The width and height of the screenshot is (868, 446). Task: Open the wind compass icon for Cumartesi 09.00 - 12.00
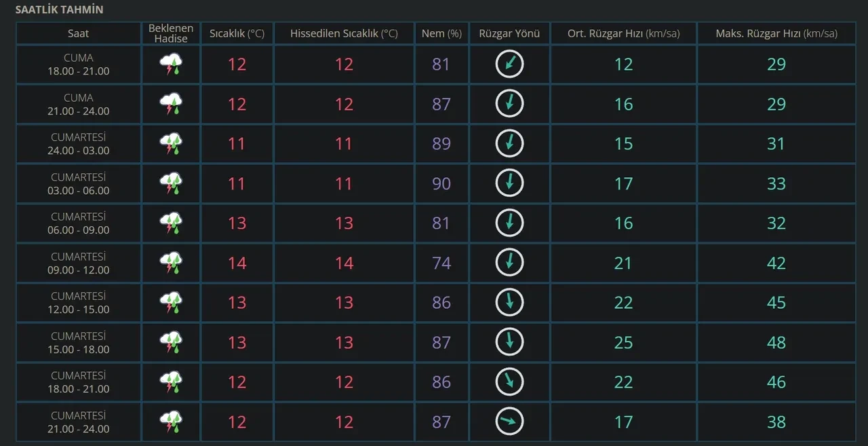click(509, 263)
